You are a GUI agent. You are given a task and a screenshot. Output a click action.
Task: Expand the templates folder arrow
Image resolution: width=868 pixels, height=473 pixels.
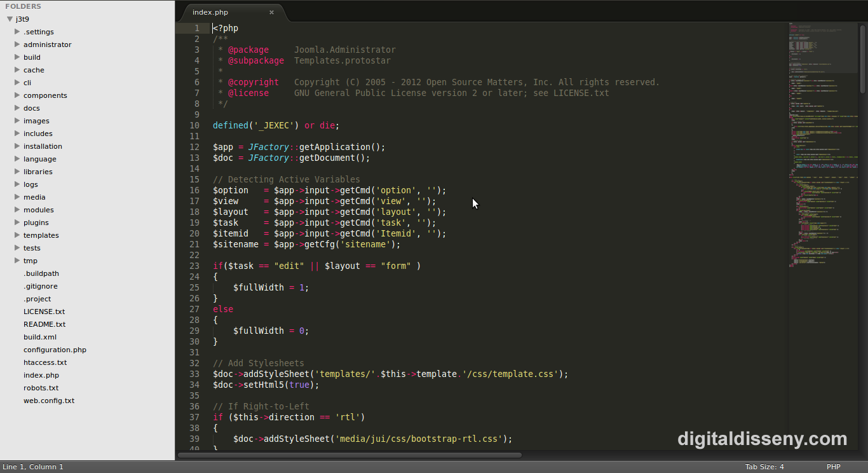[17, 235]
